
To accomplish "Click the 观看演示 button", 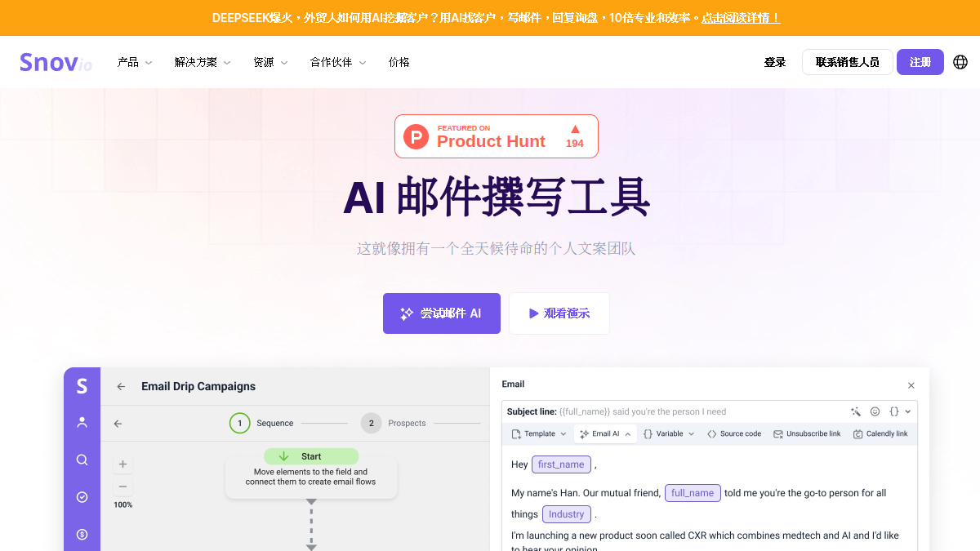I will pyautogui.click(x=559, y=313).
